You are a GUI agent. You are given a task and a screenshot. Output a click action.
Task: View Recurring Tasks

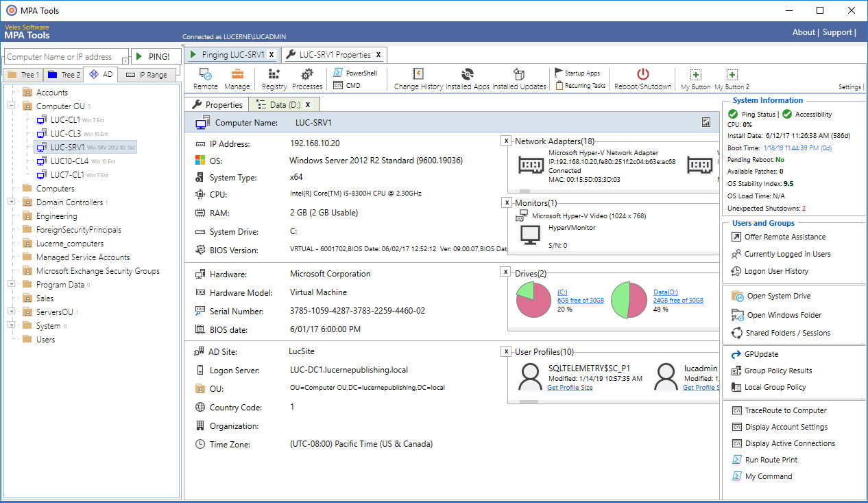[581, 86]
